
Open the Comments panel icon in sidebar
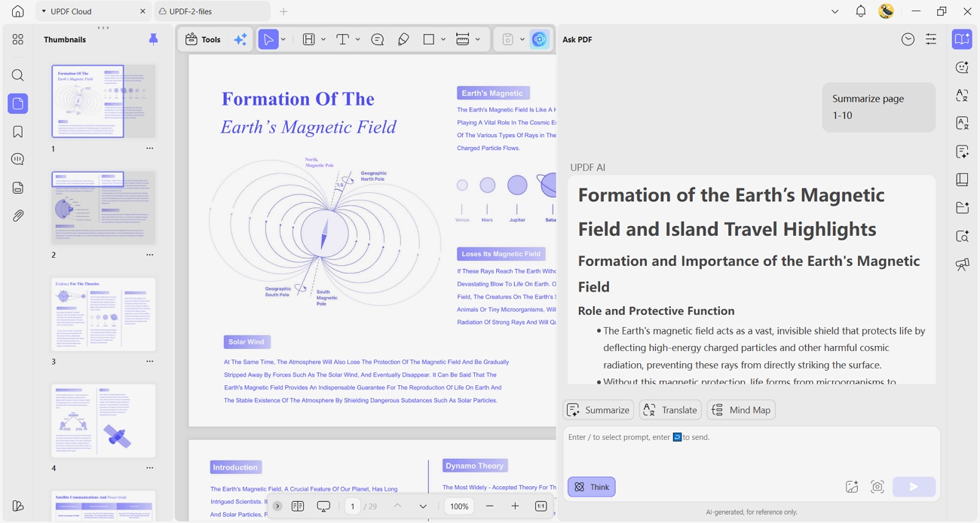(x=17, y=159)
